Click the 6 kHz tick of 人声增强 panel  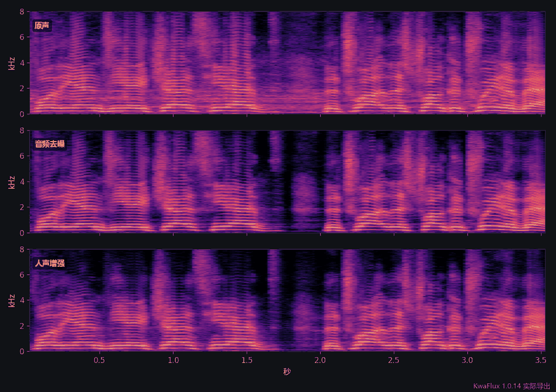22,275
